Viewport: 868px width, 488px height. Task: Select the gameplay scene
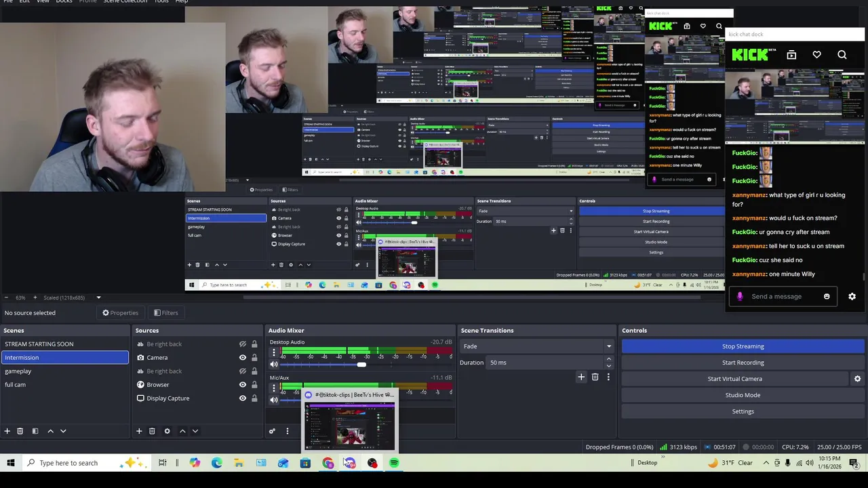(x=64, y=371)
